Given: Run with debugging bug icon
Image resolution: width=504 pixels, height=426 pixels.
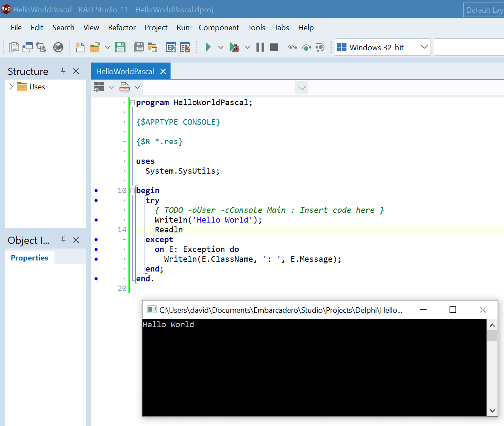Looking at the screenshot, I should (234, 47).
